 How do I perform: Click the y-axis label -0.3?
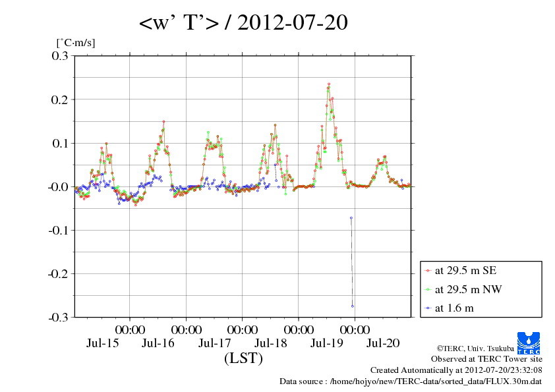(58, 318)
